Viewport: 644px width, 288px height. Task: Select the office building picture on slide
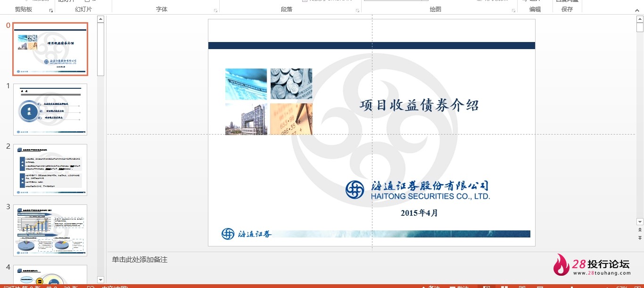coord(246,119)
